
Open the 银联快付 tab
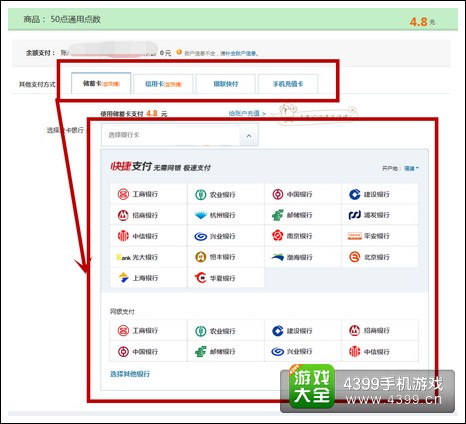coord(226,84)
